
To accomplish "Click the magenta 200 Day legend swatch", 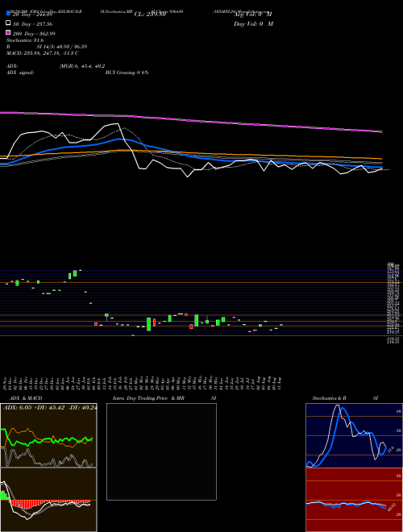I will 9,32.
